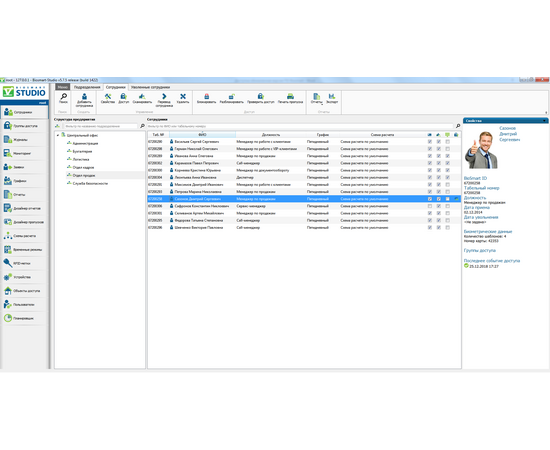The height and width of the screenshot is (450, 550).
Task: Open the RFID-метки sidebar section
Action: [x=24, y=263]
